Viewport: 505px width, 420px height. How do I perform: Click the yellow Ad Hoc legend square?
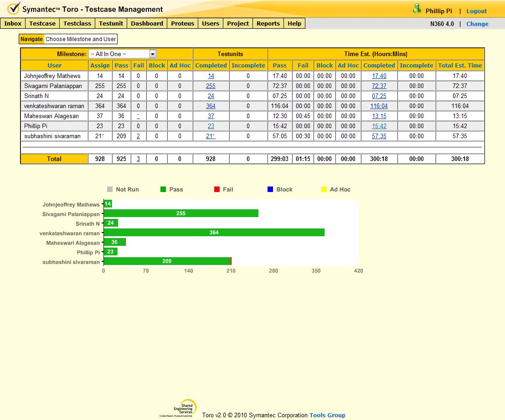[324, 189]
